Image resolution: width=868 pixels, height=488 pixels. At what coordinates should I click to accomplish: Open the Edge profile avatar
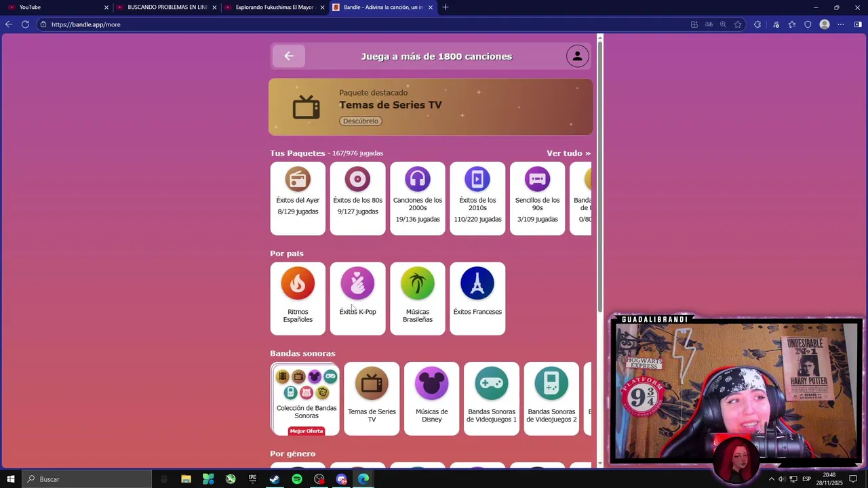(825, 24)
